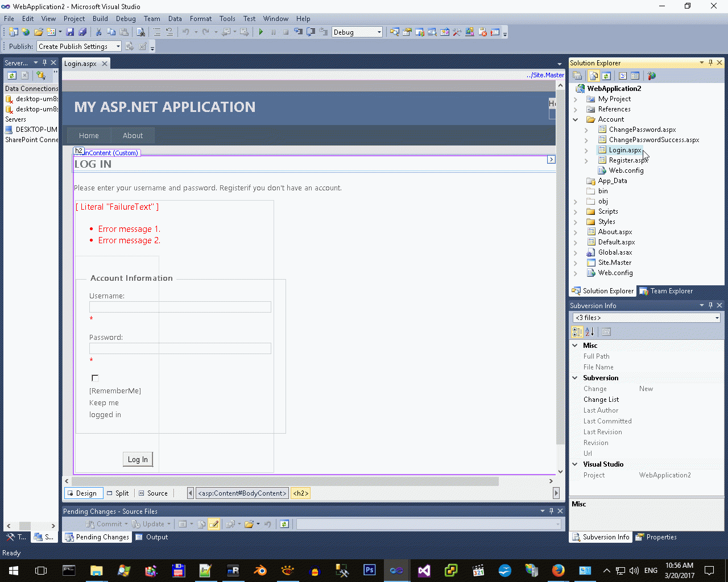The height and width of the screenshot is (582, 728).
Task: Collapse the Subversion property category
Action: (575, 378)
